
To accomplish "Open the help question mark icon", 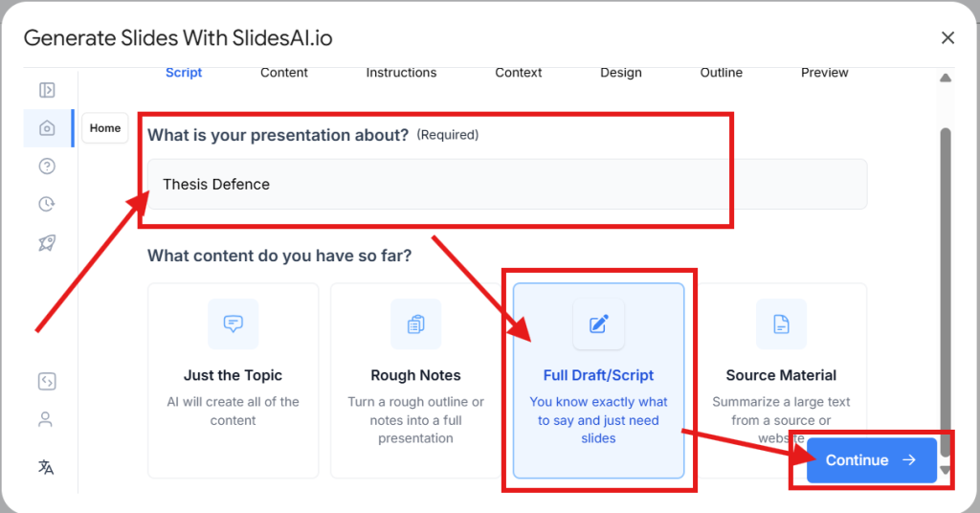I will (x=46, y=167).
